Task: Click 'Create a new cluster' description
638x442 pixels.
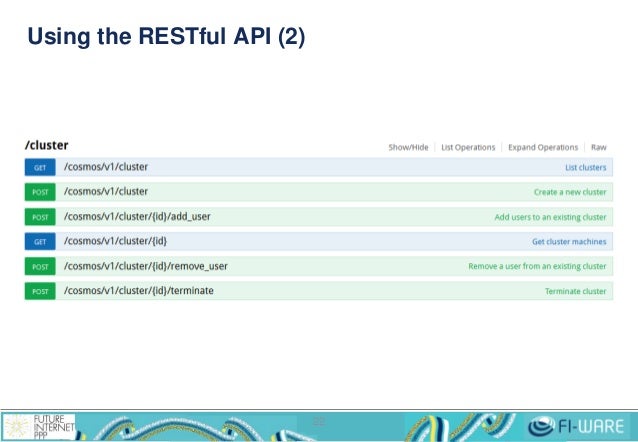Action: [x=570, y=192]
